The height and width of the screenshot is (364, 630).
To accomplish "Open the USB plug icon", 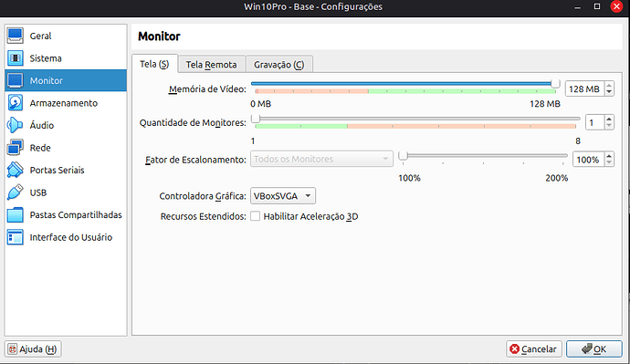I will [15, 192].
